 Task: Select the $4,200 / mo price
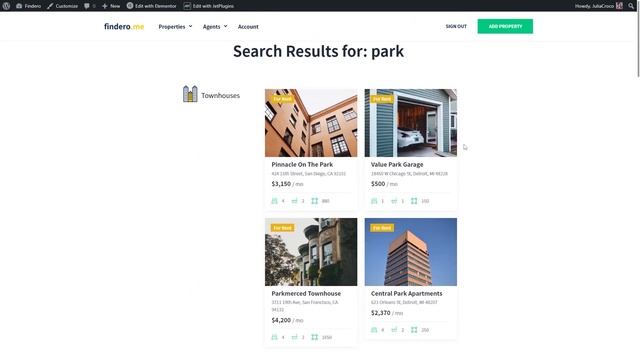tap(287, 320)
